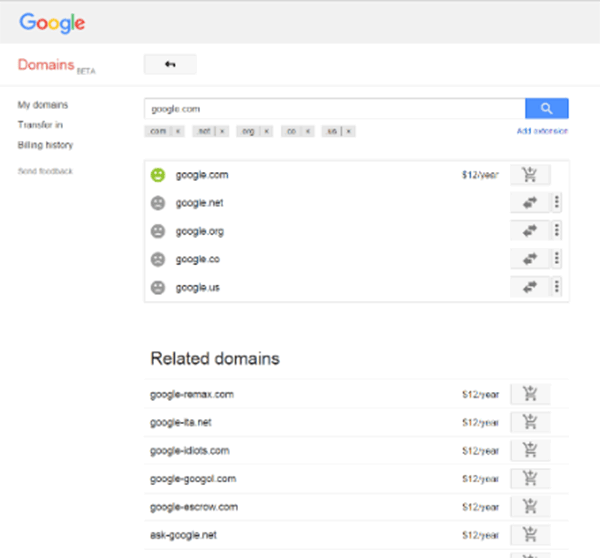
Task: Click the Domains BETA title
Action: click(x=56, y=65)
